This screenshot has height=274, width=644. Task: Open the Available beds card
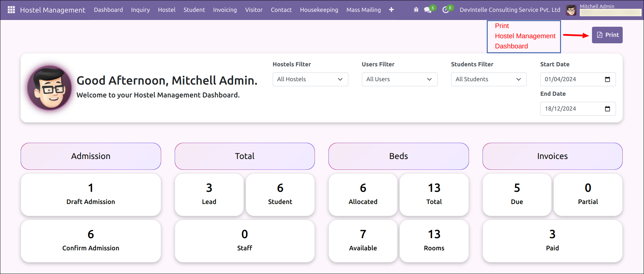[x=363, y=241]
